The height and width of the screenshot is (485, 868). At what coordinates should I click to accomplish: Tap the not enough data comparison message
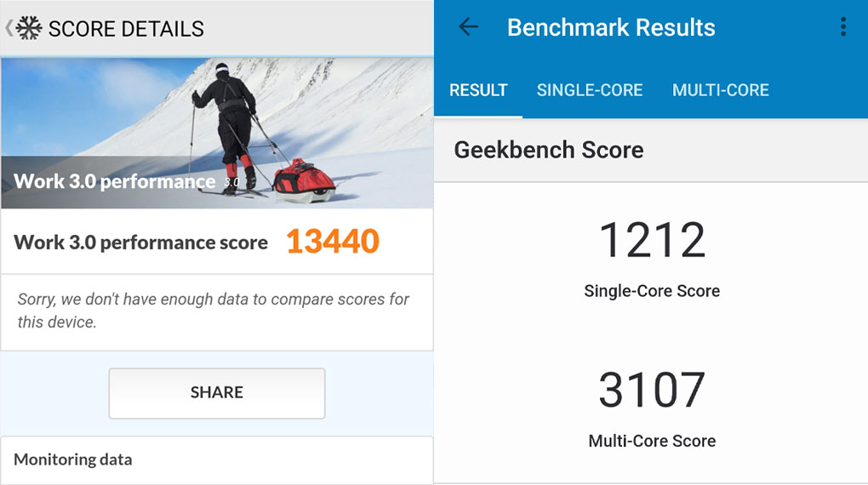213,311
